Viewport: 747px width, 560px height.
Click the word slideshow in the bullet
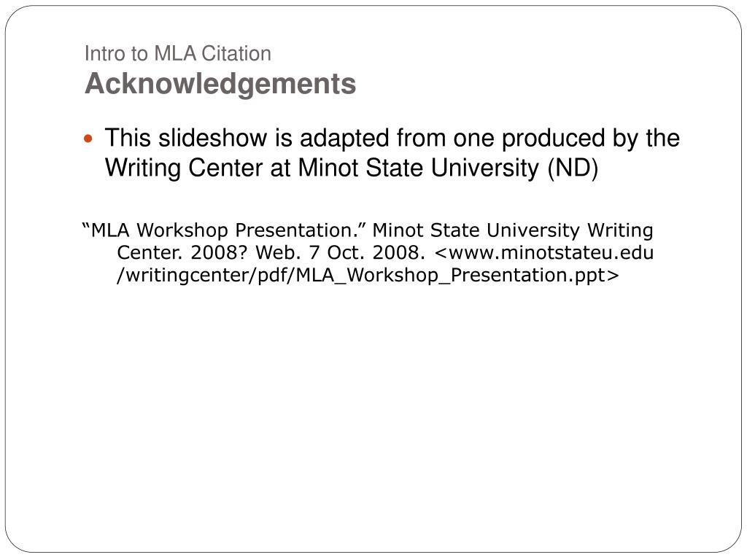click(213, 138)
